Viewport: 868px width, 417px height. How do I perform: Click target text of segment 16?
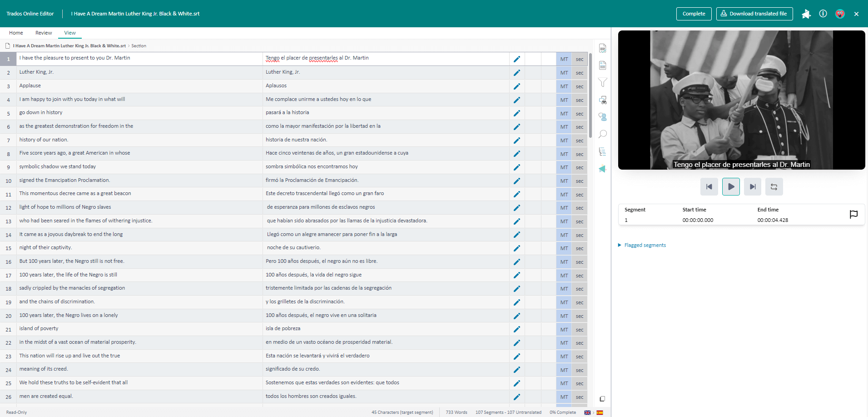(x=322, y=261)
